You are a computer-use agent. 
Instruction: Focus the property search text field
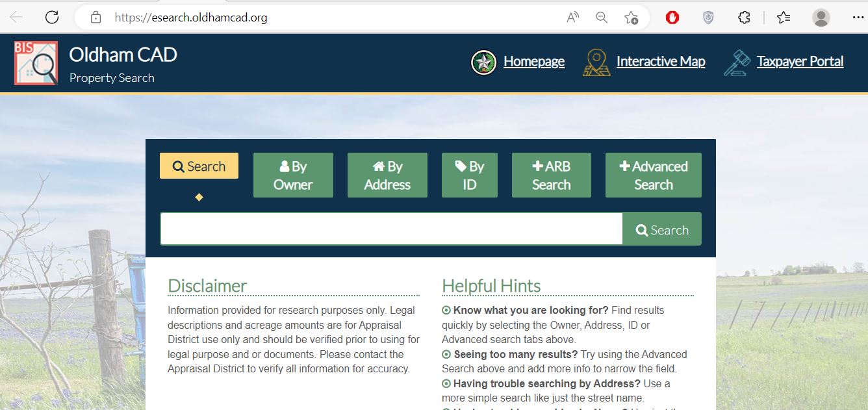(391, 229)
